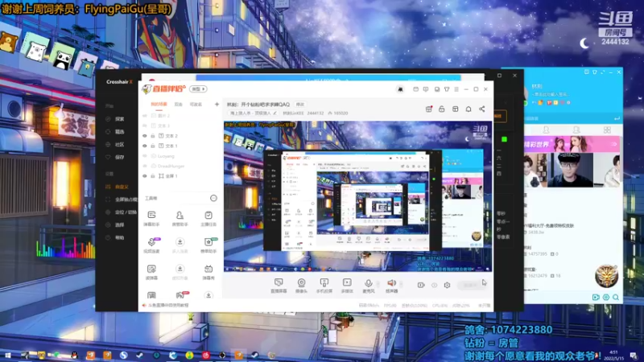Select 保存 in Crosshair X sidebar
Viewport: 644px width, 362px height.
point(119,157)
